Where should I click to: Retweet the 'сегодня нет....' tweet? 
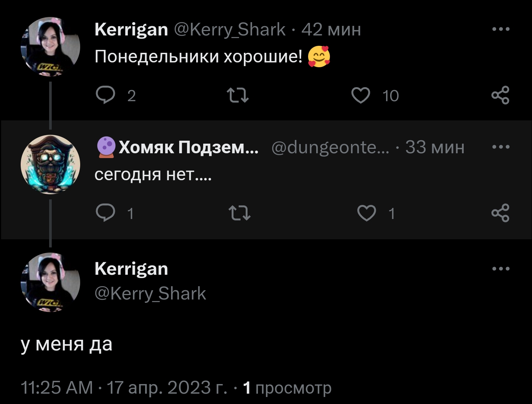[x=239, y=213]
